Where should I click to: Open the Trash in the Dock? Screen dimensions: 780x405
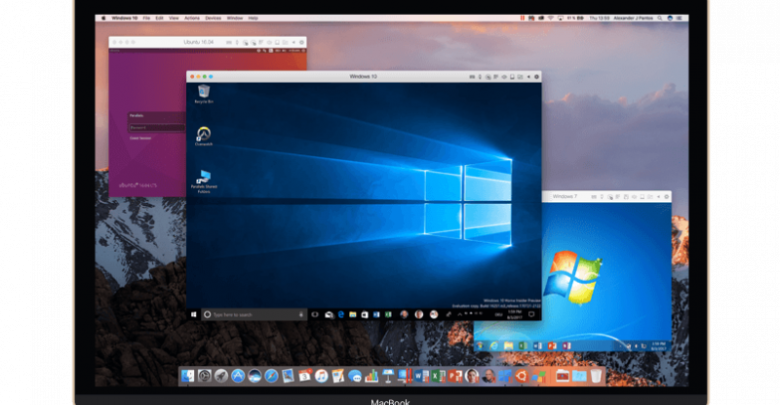(x=595, y=376)
